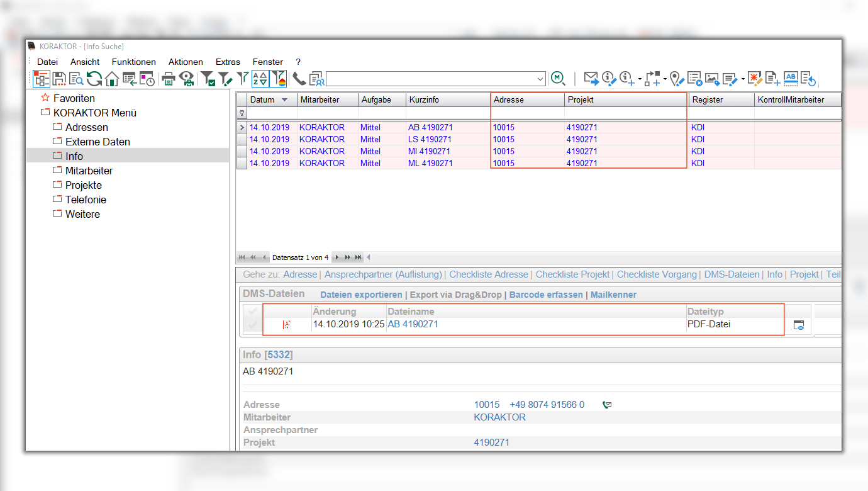
Task: Open the Extras menu
Action: [228, 62]
